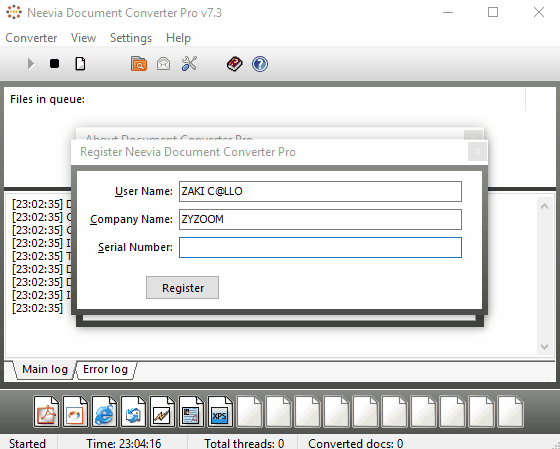Click the Neevia app logo in title bar
Screen dimensions: 560x449
14,12
